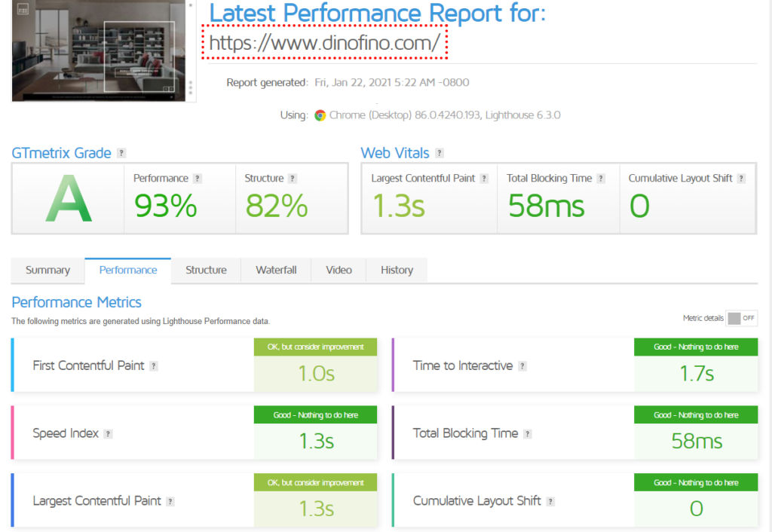Click help icon beside Total Blocking Time metric row
The width and height of the screenshot is (772, 532).
tap(528, 433)
